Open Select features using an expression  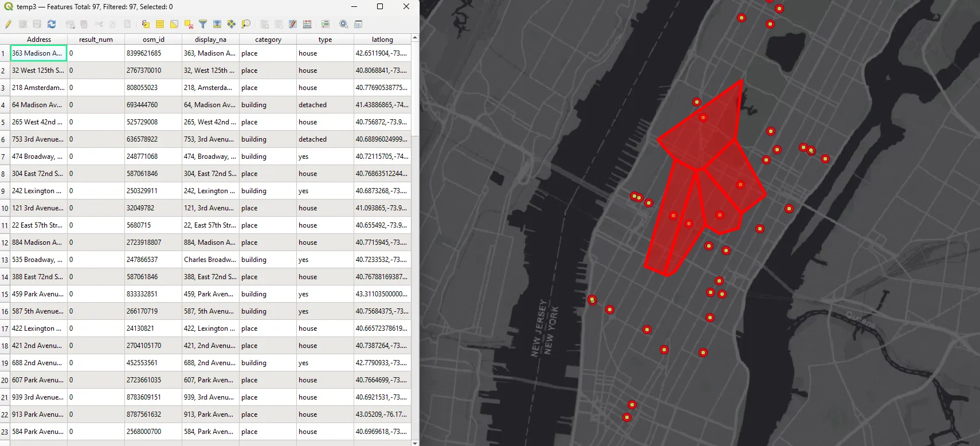146,24
